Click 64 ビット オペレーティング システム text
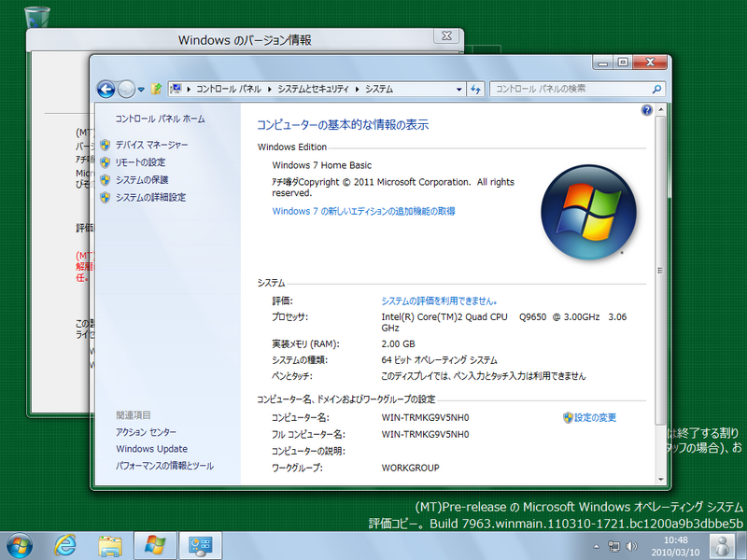 [439, 360]
